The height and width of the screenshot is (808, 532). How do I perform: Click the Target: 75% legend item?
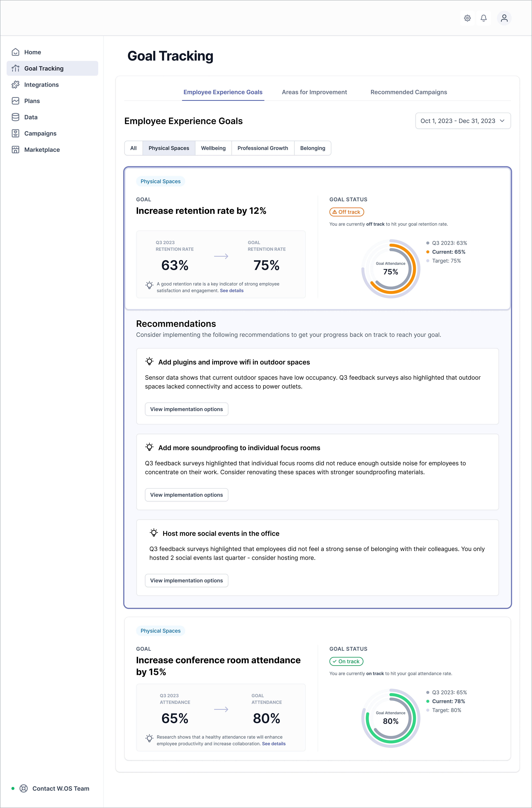click(x=443, y=261)
